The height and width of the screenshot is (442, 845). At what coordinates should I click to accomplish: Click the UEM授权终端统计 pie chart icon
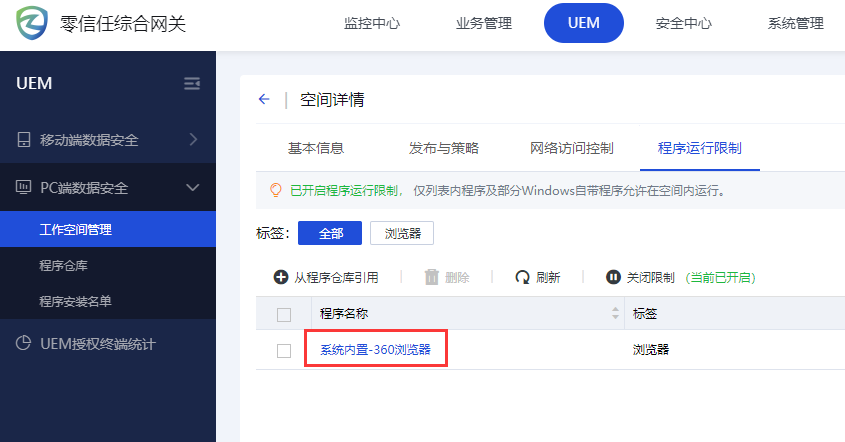coord(23,343)
